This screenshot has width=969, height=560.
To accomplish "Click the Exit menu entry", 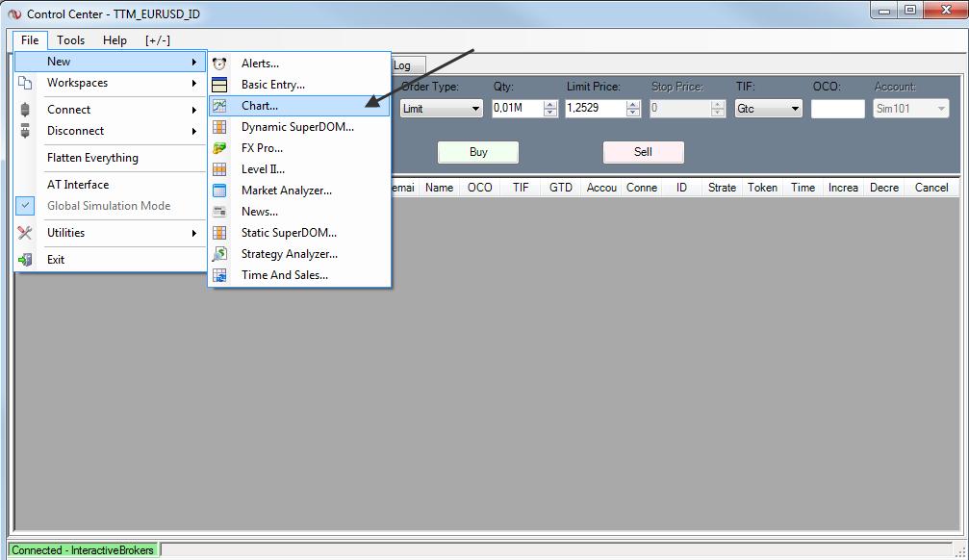I will click(x=56, y=260).
